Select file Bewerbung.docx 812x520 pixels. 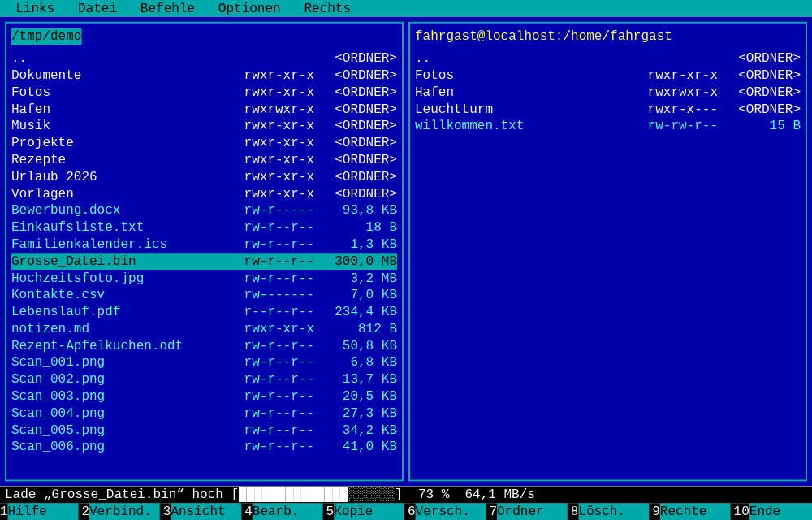204,210
